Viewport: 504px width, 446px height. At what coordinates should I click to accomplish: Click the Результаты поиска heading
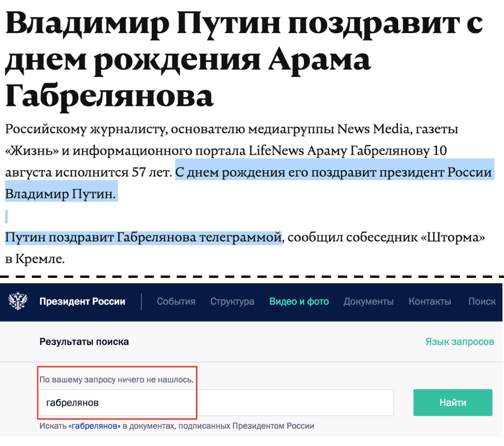tap(84, 342)
